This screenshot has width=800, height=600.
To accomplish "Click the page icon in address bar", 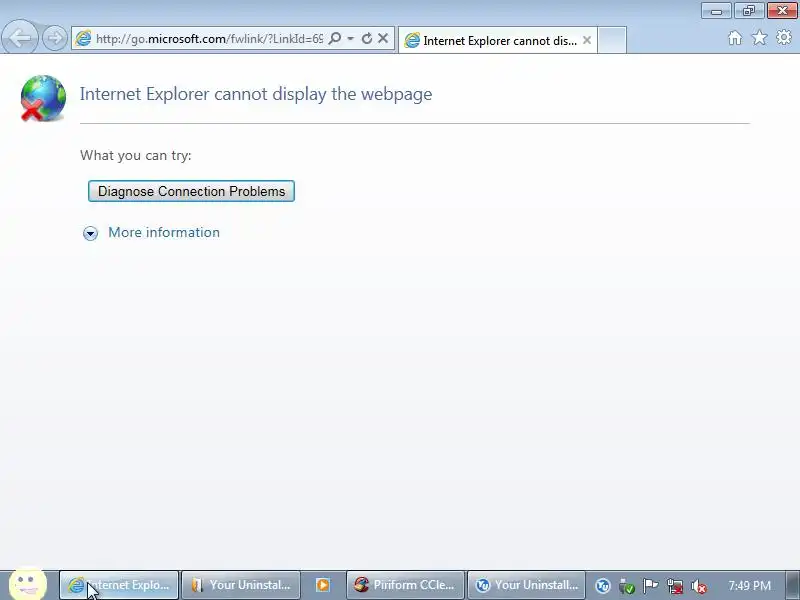I will tap(83, 38).
